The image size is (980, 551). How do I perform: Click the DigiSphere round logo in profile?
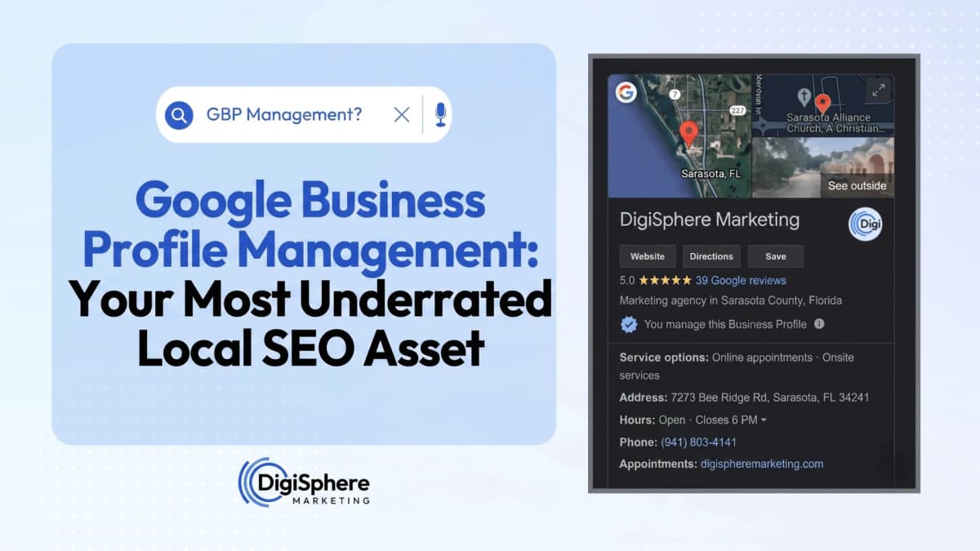865,225
